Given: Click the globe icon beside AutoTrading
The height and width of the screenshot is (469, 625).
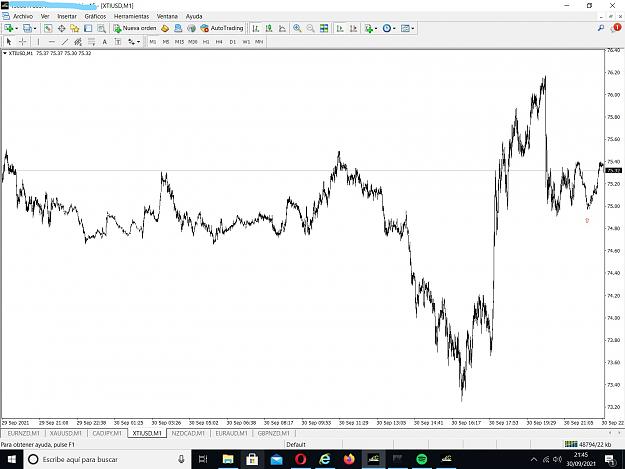Looking at the screenshot, I should [191, 28].
